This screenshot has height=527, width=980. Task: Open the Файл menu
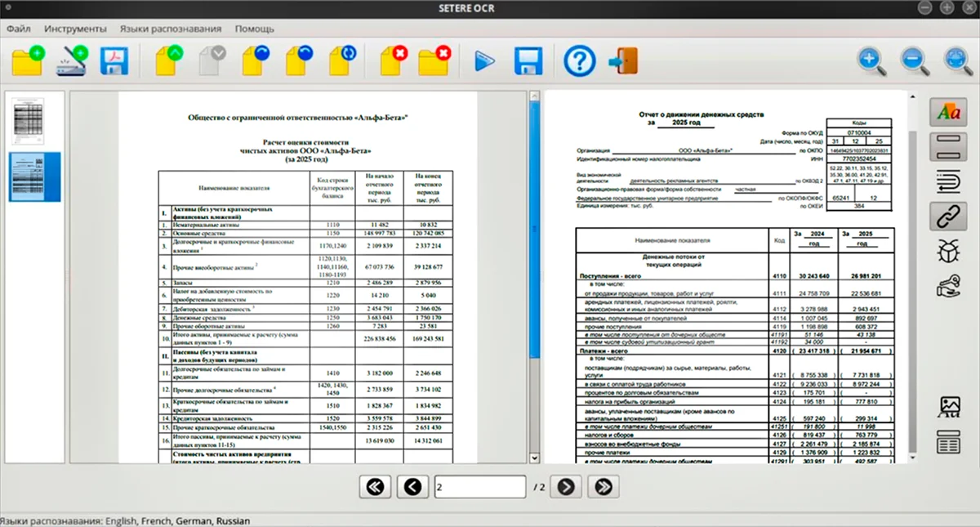click(x=19, y=29)
